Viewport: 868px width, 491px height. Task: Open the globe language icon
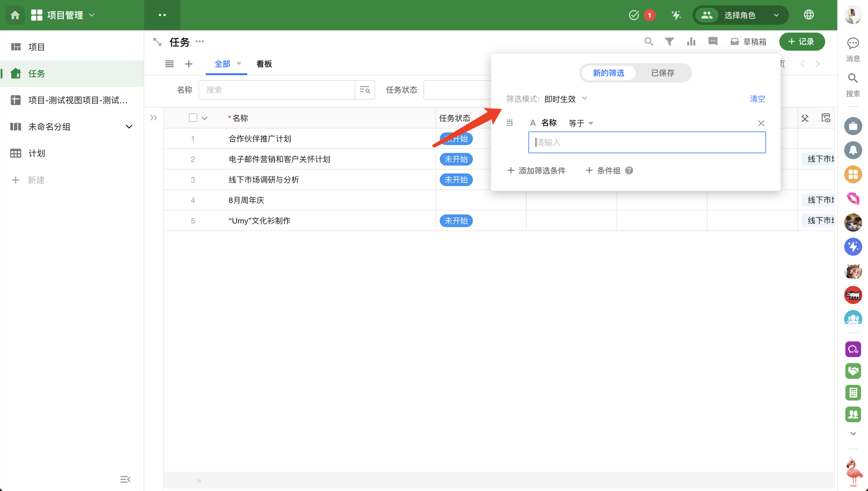(808, 15)
